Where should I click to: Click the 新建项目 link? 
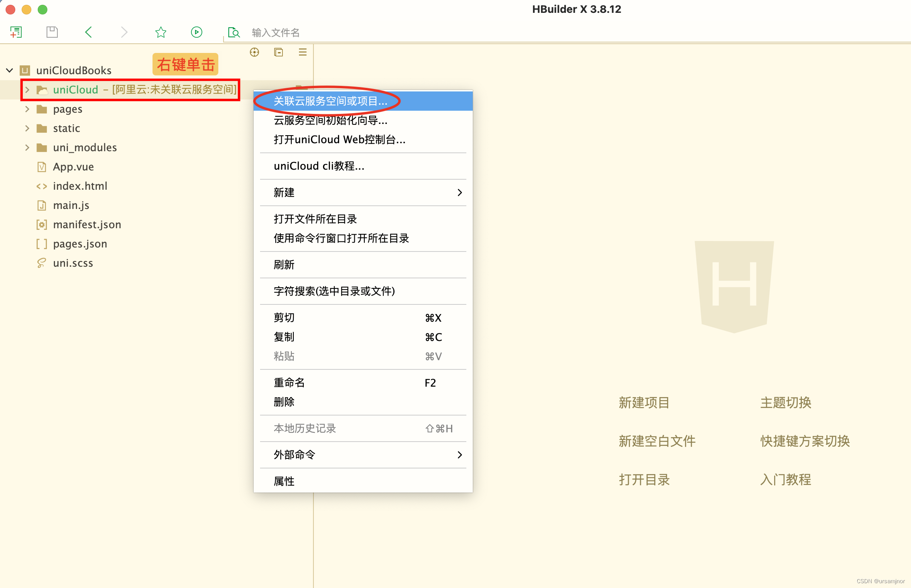pos(644,403)
